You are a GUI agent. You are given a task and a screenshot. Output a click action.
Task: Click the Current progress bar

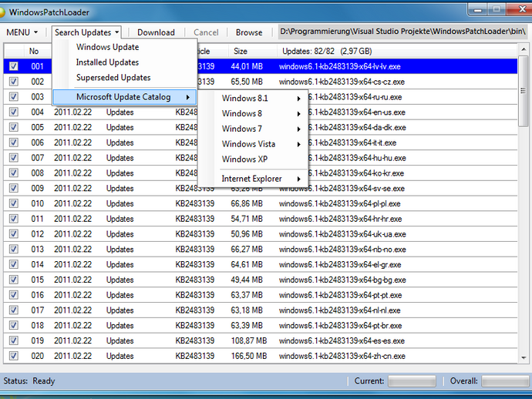(412, 381)
